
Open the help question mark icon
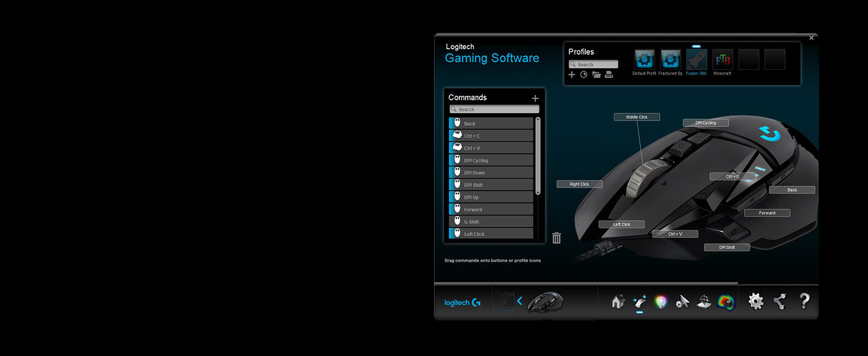(804, 301)
